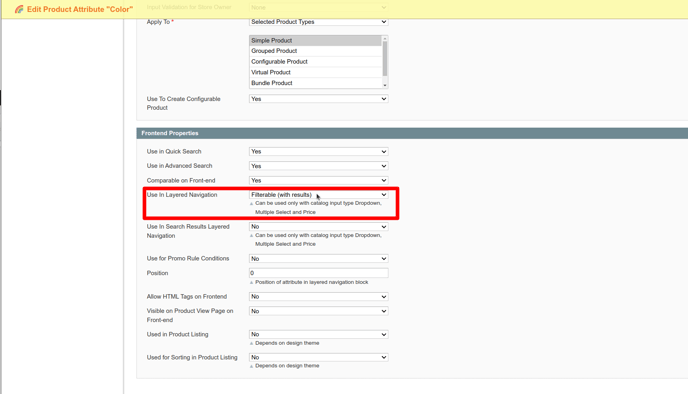Click the Use In Layered Navigation label

pos(182,195)
